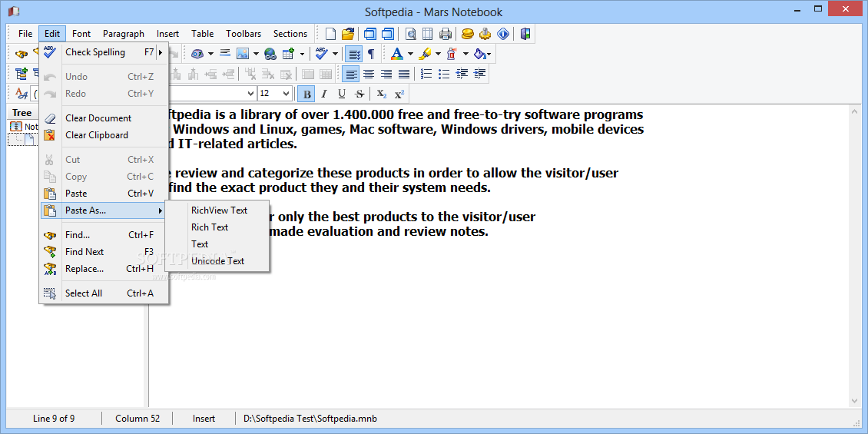Screen dimensions: 868x434
Task: Click the Insert Horizontal Line icon
Action: [x=225, y=54]
